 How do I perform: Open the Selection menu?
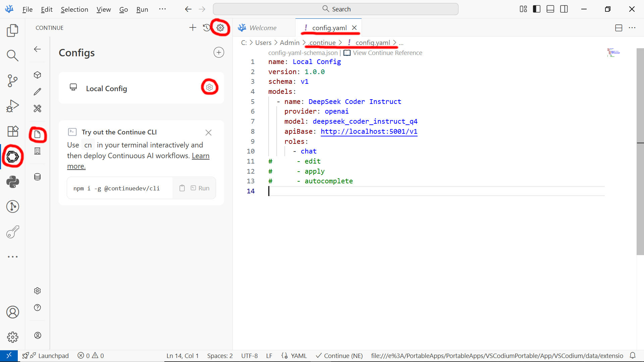74,9
